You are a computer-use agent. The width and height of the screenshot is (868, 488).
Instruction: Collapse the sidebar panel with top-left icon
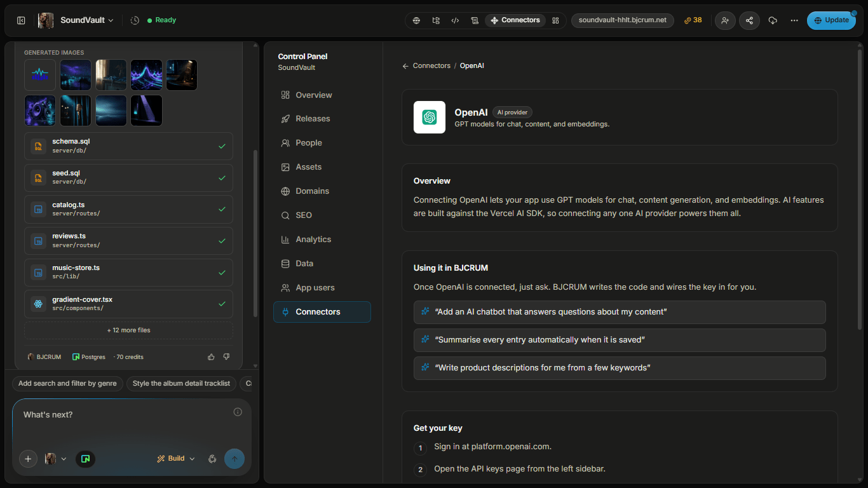point(21,20)
